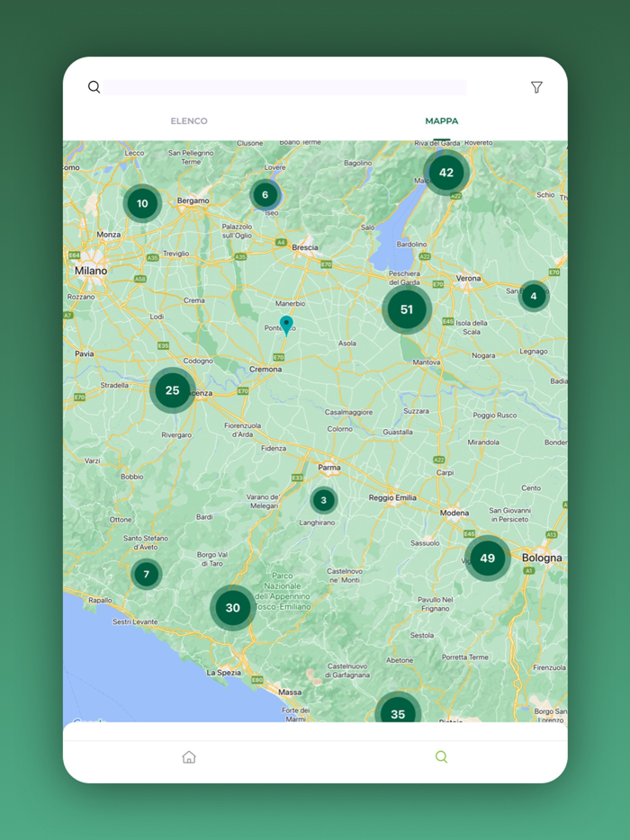
Task: Open the map cluster labeled 4
Action: click(x=534, y=296)
